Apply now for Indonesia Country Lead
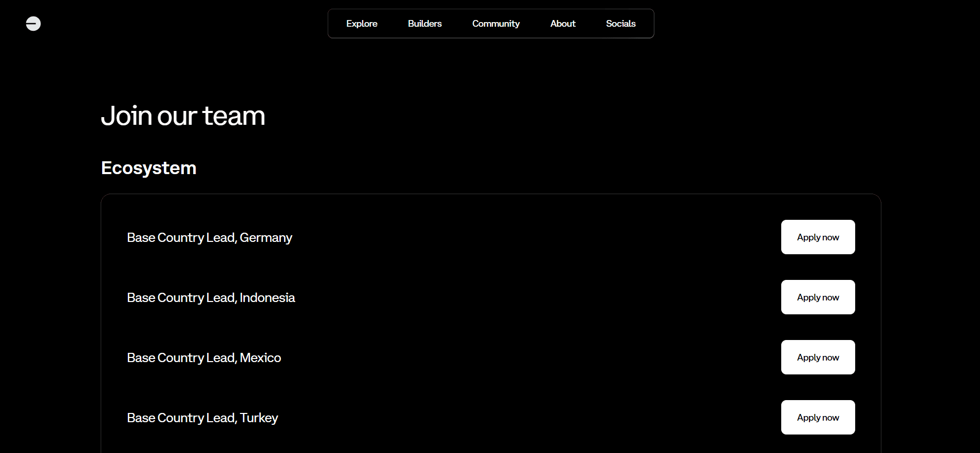The image size is (980, 453). pos(818,297)
